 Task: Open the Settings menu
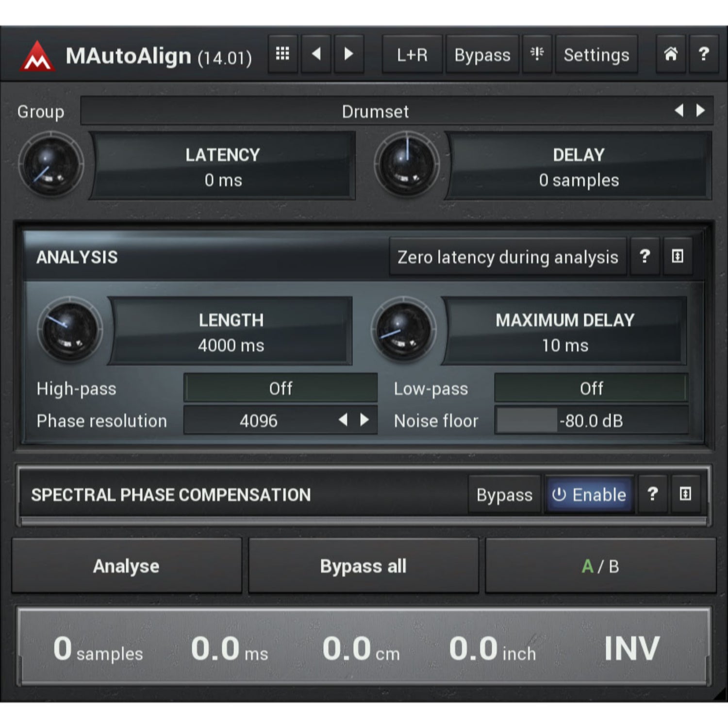[596, 54]
